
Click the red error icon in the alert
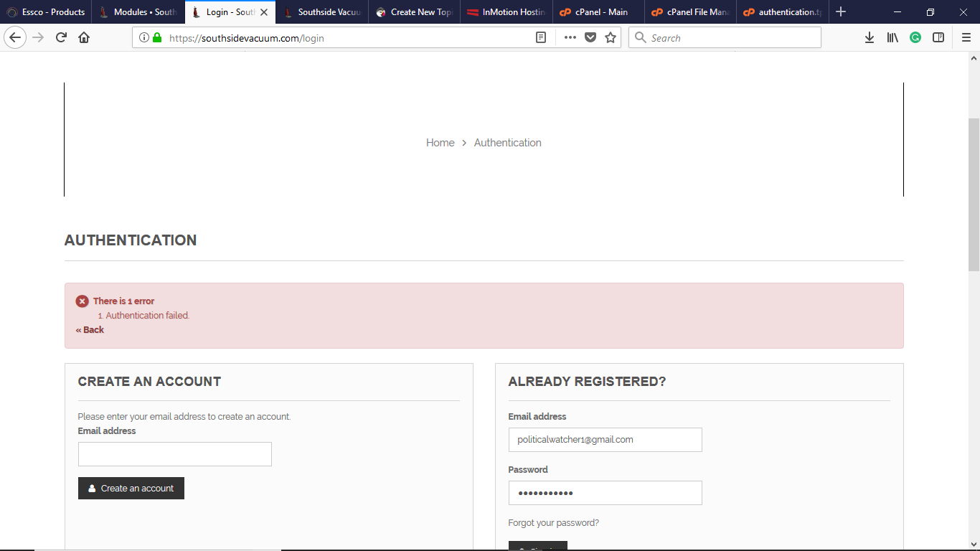[x=83, y=301]
